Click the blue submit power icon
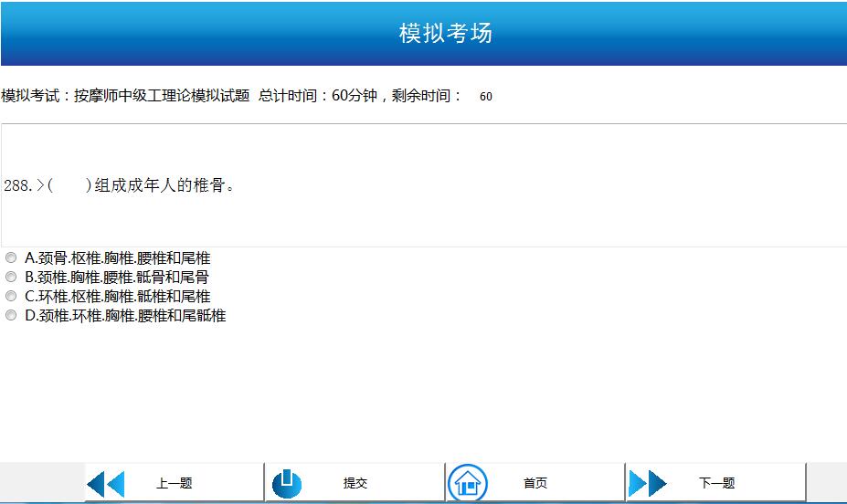Screen dimensions: 847x504 pos(286,483)
